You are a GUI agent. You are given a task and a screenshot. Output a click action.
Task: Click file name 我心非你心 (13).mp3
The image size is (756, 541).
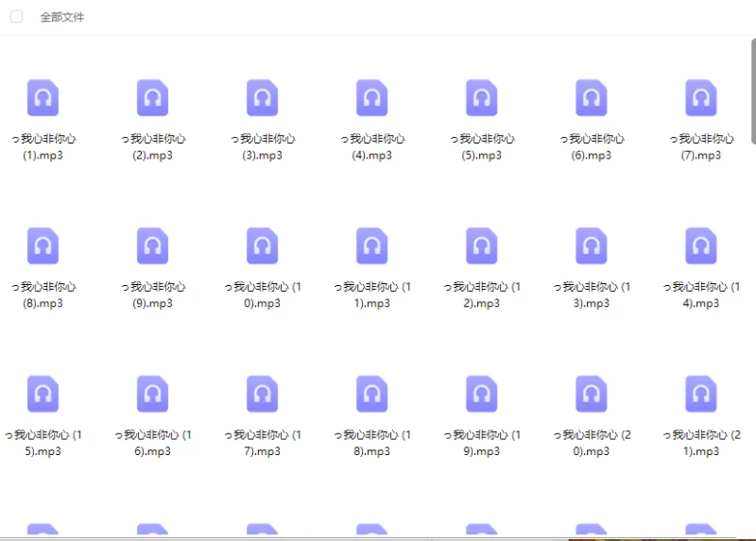pos(592,295)
